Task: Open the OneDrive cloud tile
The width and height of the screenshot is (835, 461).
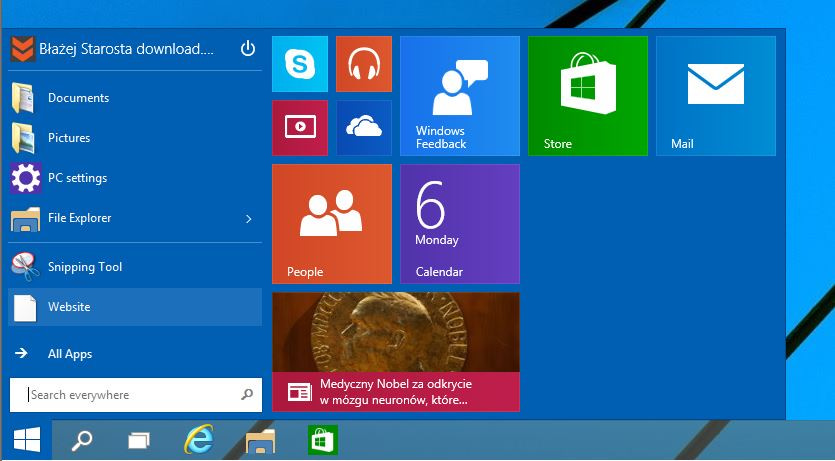Action: 363,128
